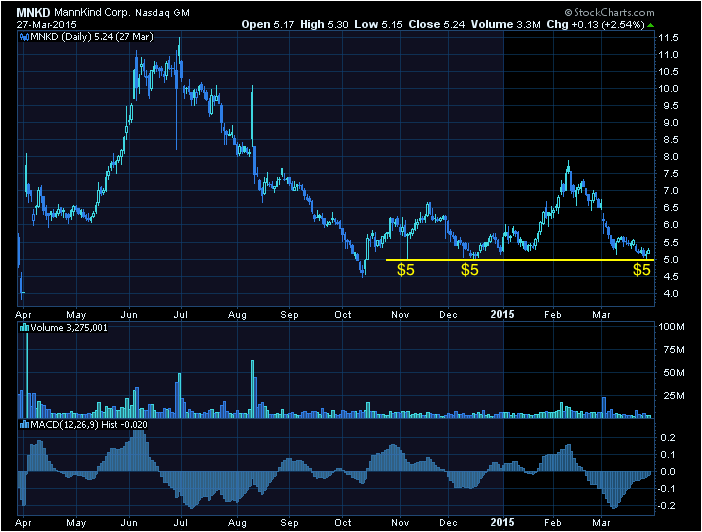This screenshot has height=532, width=702.
Task: Click the Feb label on bottom axis
Action: click(x=552, y=523)
